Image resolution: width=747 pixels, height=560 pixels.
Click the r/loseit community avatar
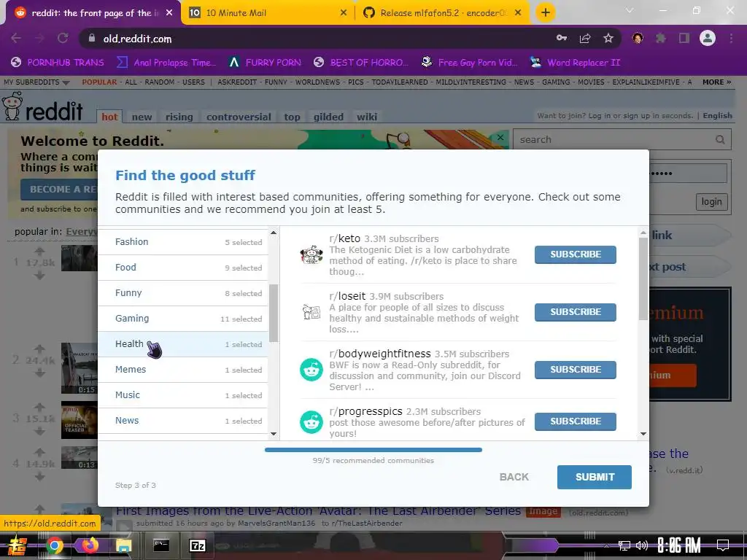(311, 312)
